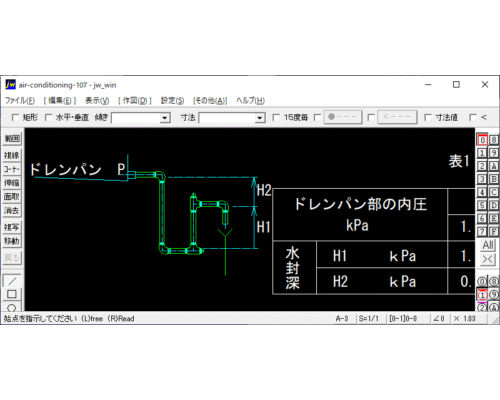Open the その他(A) menu

[x=210, y=100]
